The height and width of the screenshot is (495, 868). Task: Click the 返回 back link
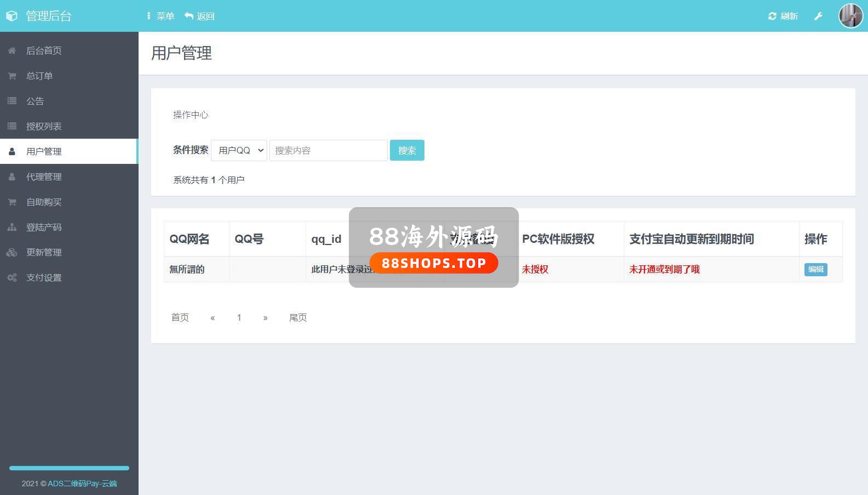[200, 16]
